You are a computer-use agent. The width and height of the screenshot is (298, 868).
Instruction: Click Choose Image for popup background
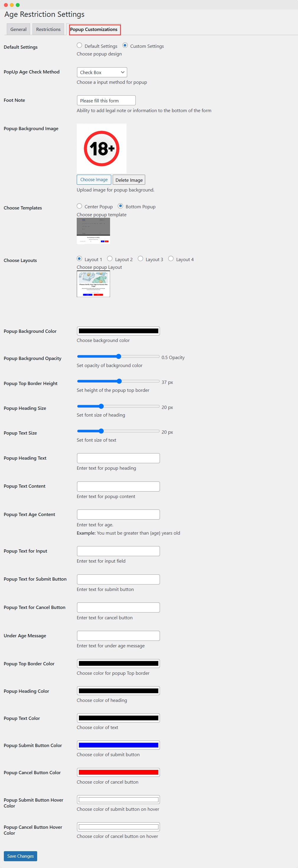pyautogui.click(x=94, y=180)
